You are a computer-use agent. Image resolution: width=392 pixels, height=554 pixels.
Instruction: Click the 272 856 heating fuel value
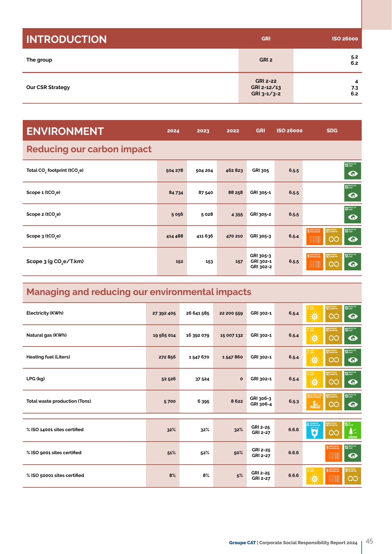[167, 357]
